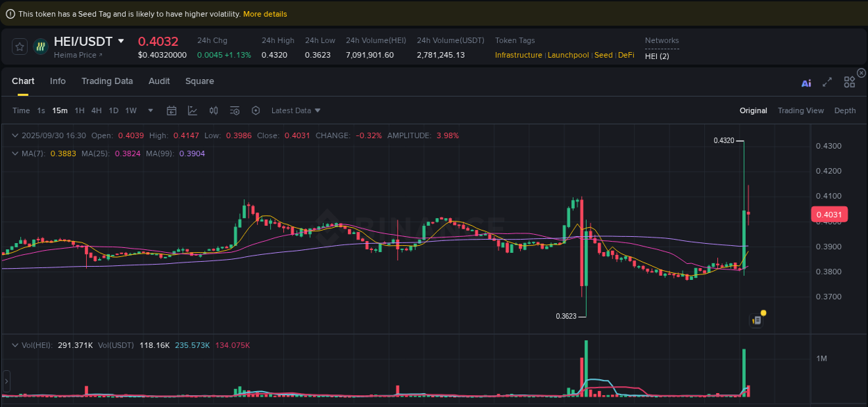The height and width of the screenshot is (407, 868).
Task: Open the candlestick display options icon
Action: tap(213, 110)
